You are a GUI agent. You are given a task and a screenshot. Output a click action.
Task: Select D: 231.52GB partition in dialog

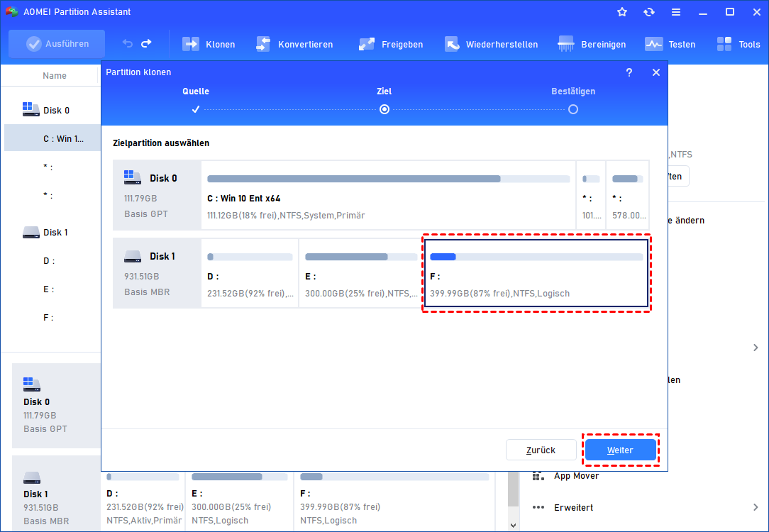[250, 273]
